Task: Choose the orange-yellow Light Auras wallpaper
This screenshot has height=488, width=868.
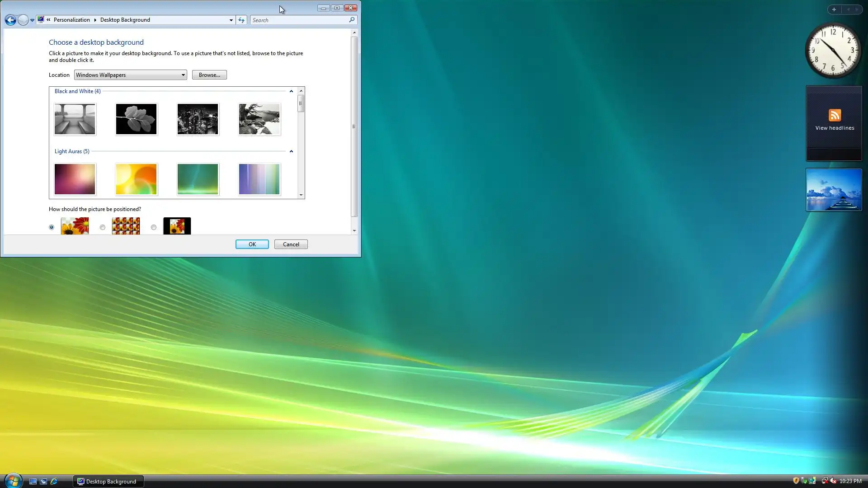Action: click(136, 179)
